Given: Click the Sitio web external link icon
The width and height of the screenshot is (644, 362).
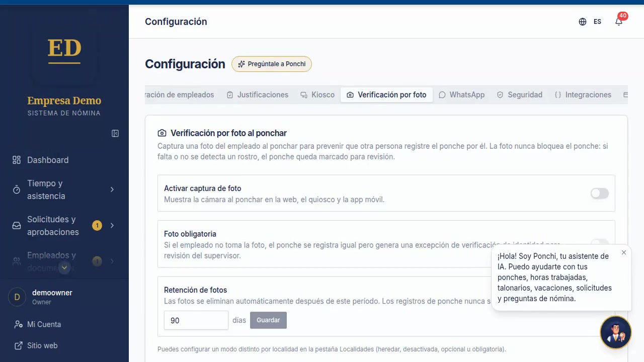Looking at the screenshot, I should 19,345.
